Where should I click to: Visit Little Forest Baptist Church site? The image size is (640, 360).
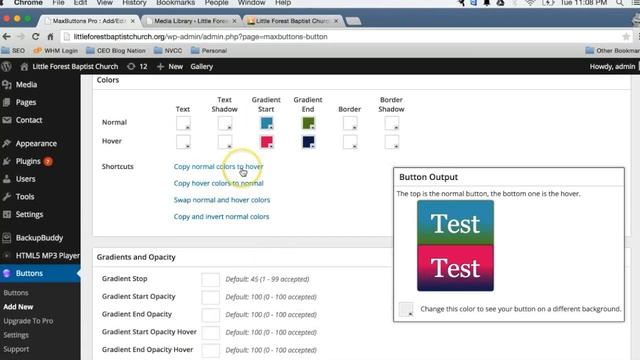pyautogui.click(x=70, y=66)
